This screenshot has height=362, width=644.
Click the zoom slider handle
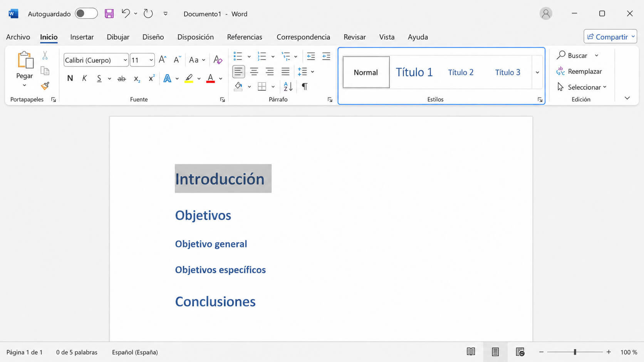coord(575,352)
